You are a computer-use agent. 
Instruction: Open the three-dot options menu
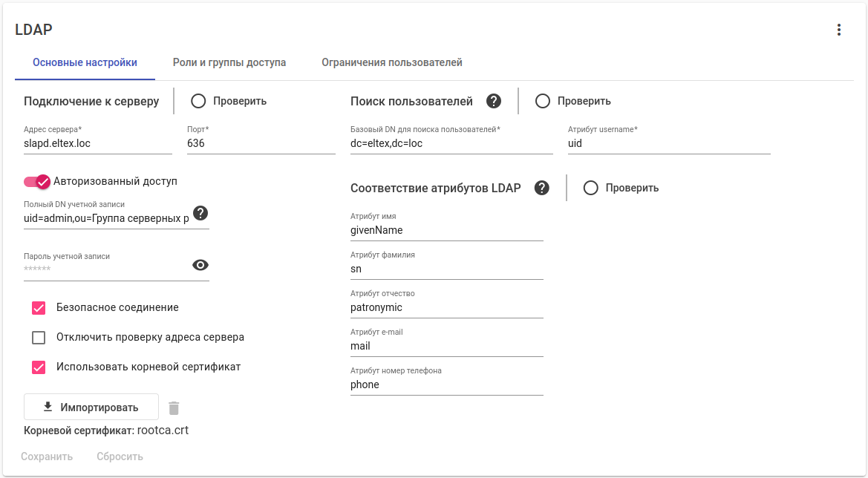point(839,30)
